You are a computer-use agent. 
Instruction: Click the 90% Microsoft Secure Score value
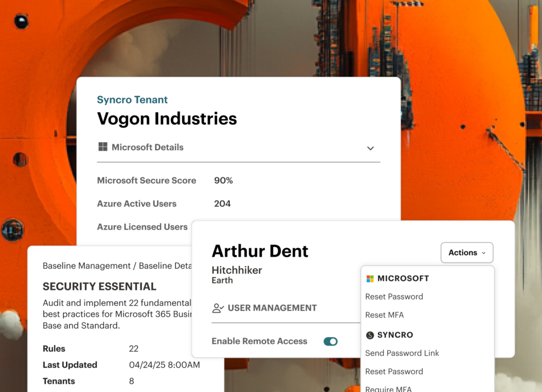point(223,180)
